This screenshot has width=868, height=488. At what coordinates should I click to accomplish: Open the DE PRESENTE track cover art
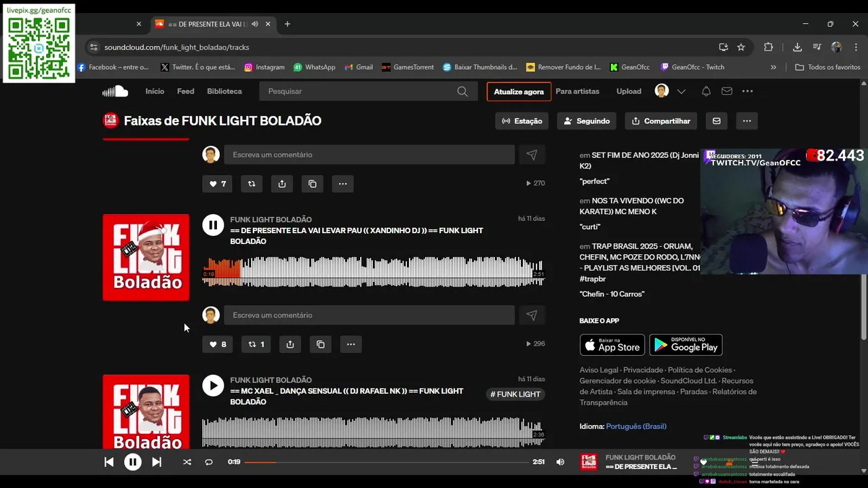[x=146, y=258]
